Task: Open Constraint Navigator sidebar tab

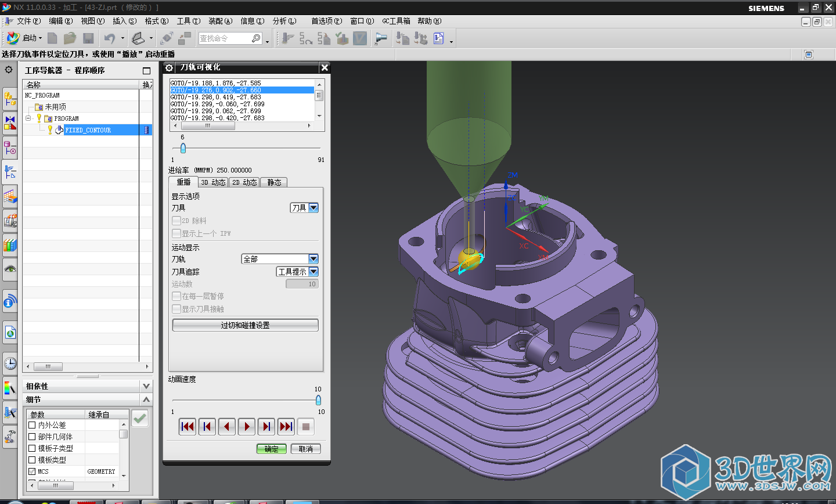Action: point(10,123)
